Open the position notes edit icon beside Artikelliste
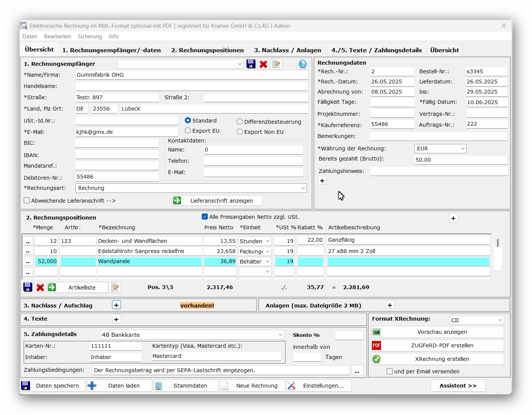Image resolution: width=532 pixels, height=415 pixels. [115, 288]
